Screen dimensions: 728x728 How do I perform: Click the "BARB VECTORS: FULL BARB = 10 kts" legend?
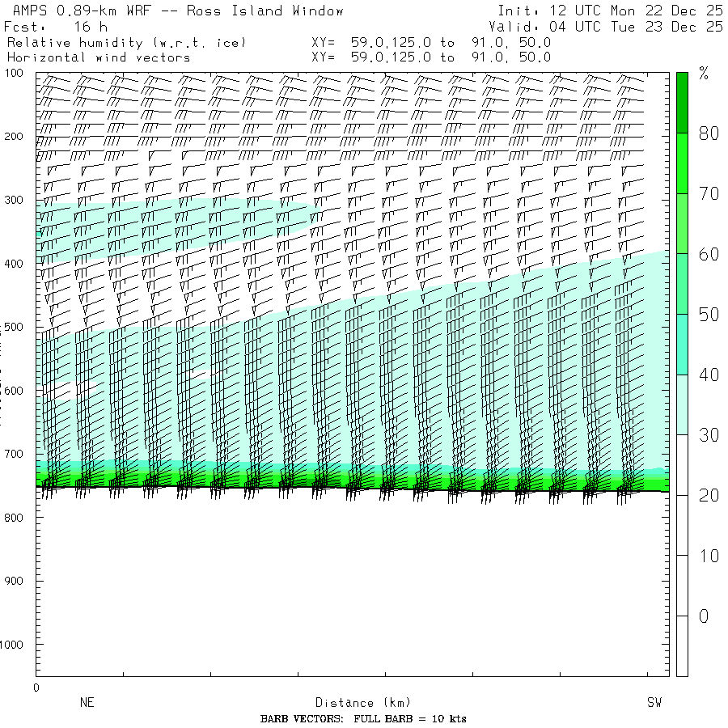(363, 719)
